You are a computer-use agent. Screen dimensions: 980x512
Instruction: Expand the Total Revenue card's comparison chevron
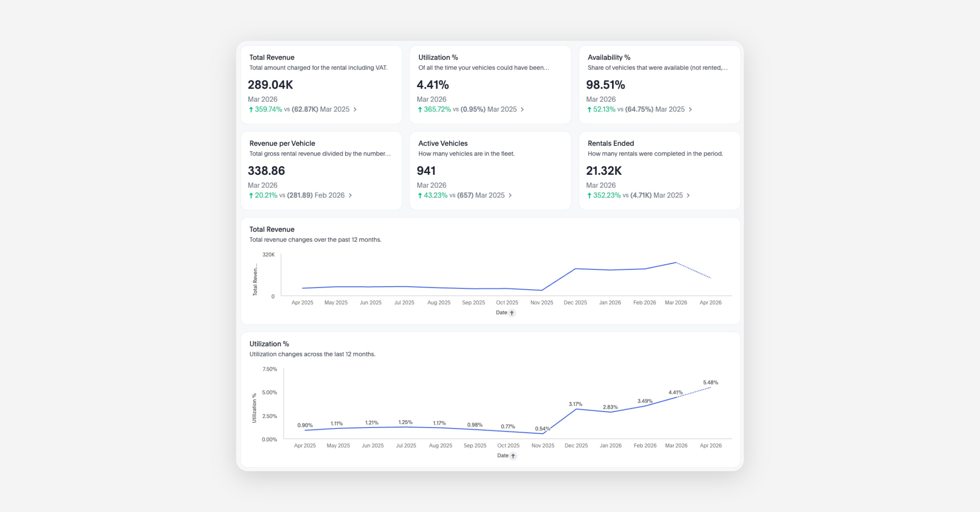click(x=355, y=109)
